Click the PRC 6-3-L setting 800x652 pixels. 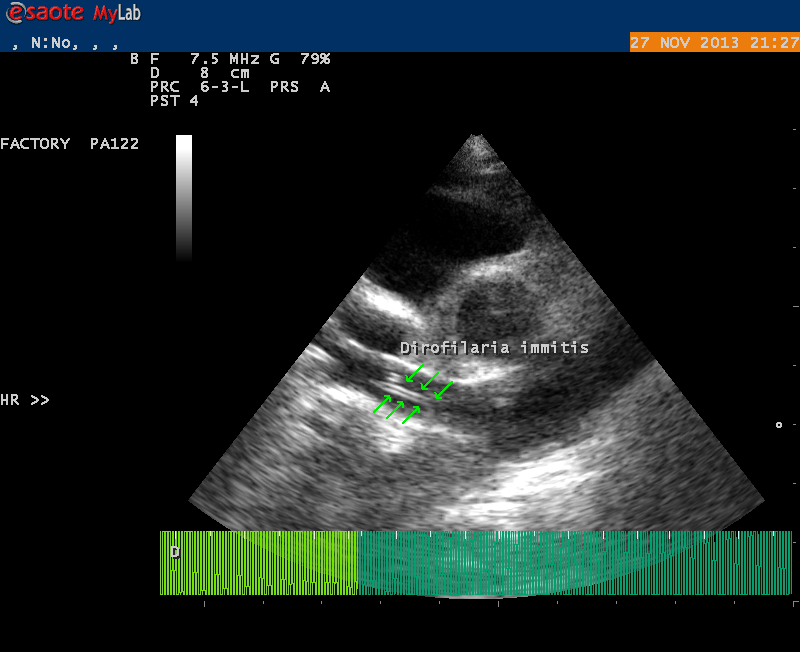pos(199,87)
